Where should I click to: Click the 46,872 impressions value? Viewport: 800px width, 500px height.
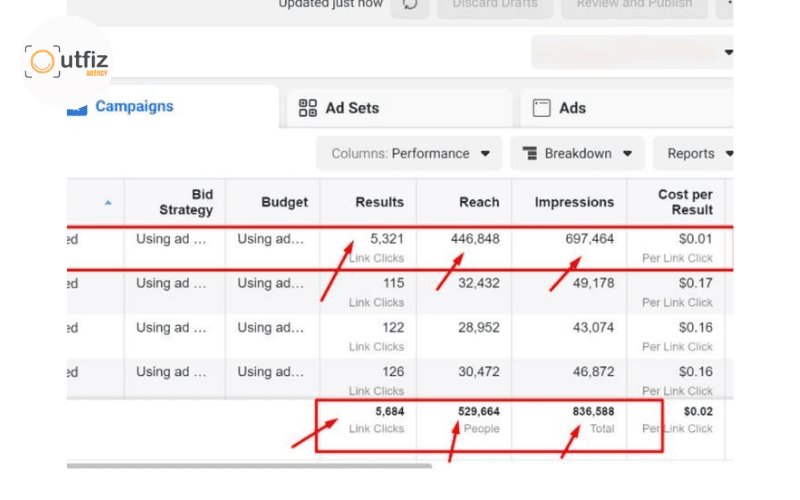point(593,371)
